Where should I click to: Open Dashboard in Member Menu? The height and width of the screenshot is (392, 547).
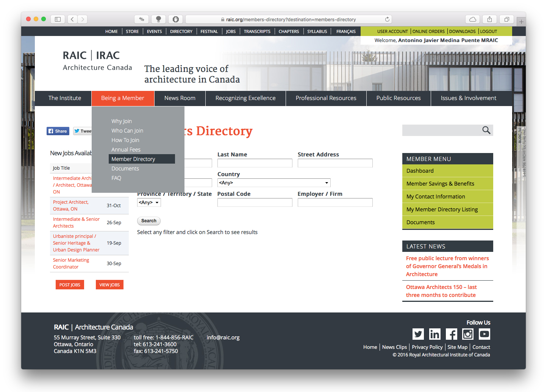pyautogui.click(x=447, y=171)
